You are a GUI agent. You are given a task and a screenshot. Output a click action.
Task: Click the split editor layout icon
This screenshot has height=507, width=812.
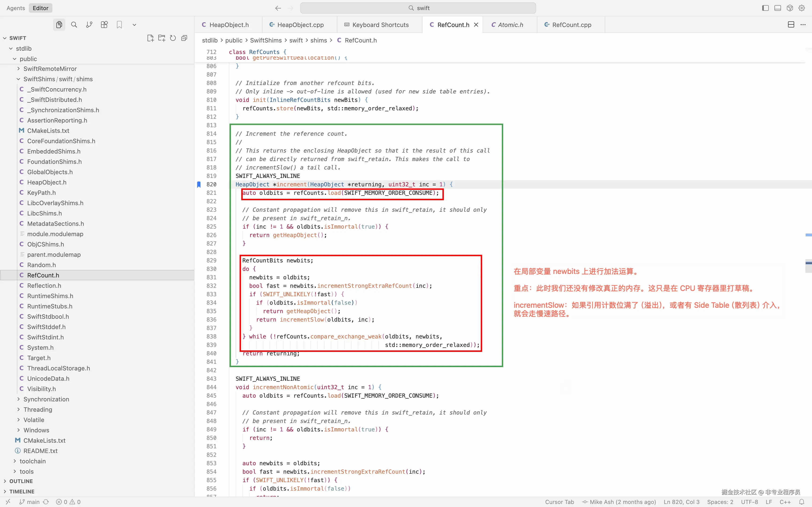coord(791,25)
